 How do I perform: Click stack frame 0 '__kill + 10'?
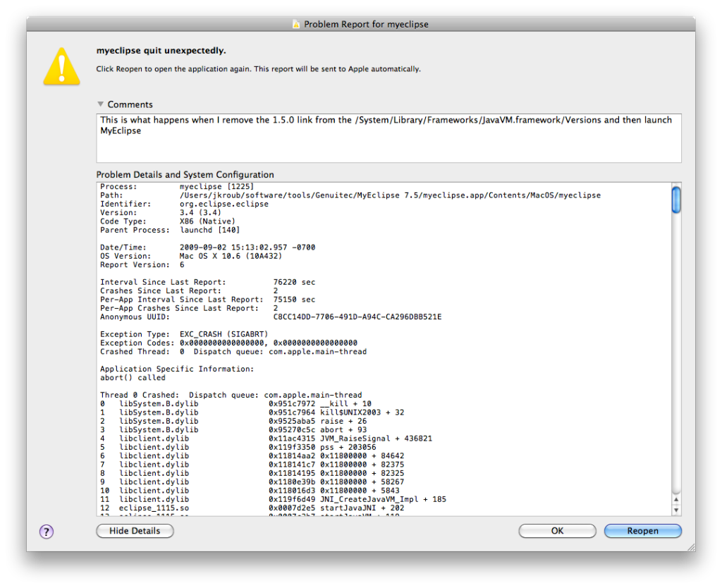tap(235, 404)
